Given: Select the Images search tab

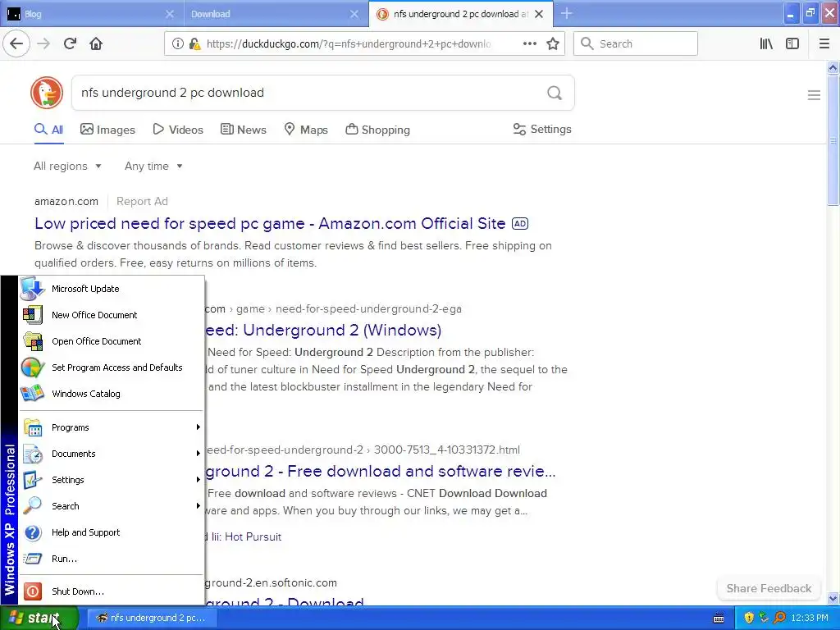Looking at the screenshot, I should (107, 130).
